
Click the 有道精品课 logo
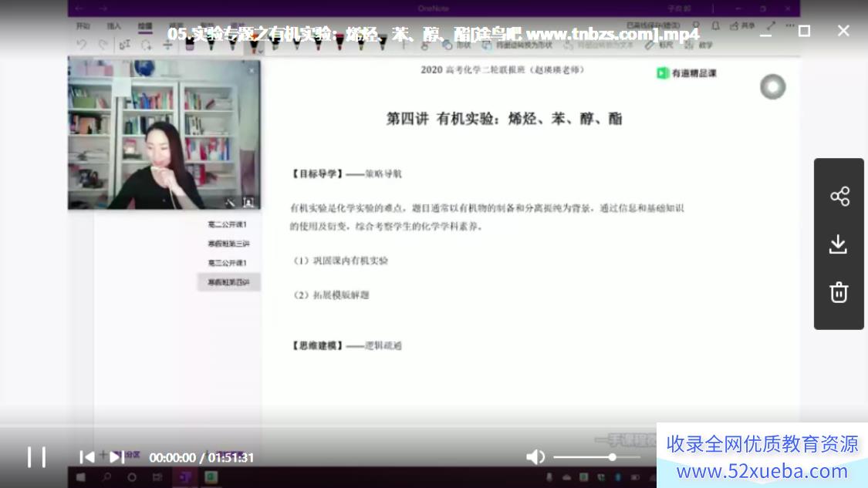[687, 73]
